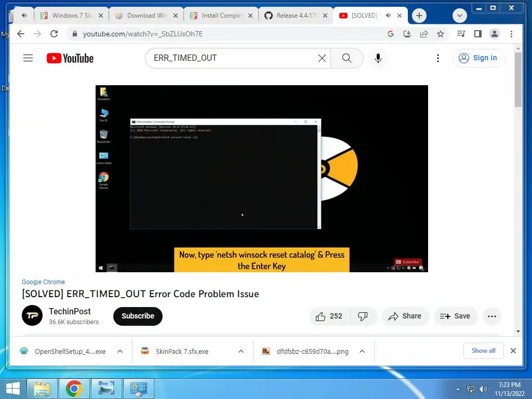View site info via the lock icon
This screenshot has height=399, width=532.
pos(75,34)
